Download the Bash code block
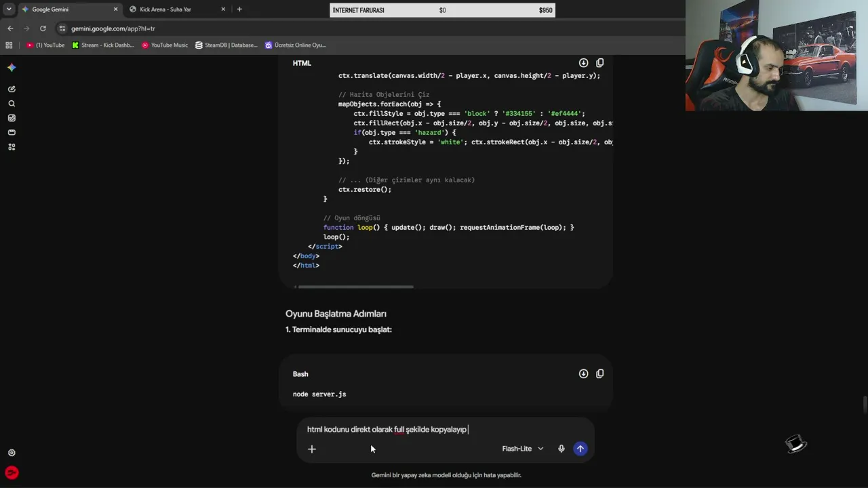The image size is (868, 488). (x=583, y=373)
